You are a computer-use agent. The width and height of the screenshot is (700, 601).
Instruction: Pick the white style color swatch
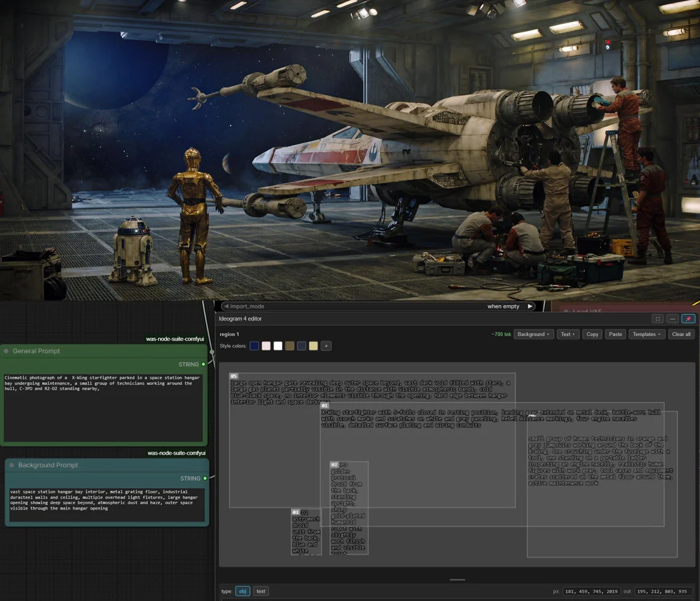click(277, 346)
